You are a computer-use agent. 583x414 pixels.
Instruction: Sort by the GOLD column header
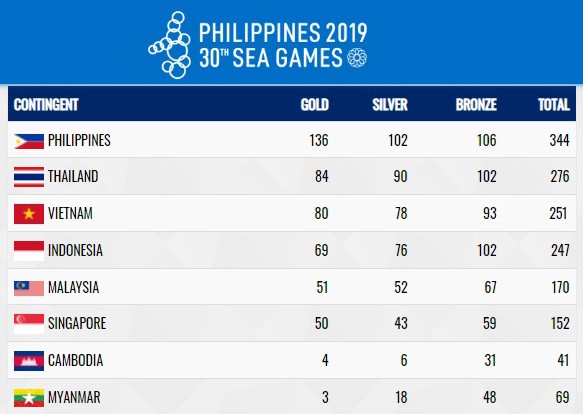click(x=315, y=105)
